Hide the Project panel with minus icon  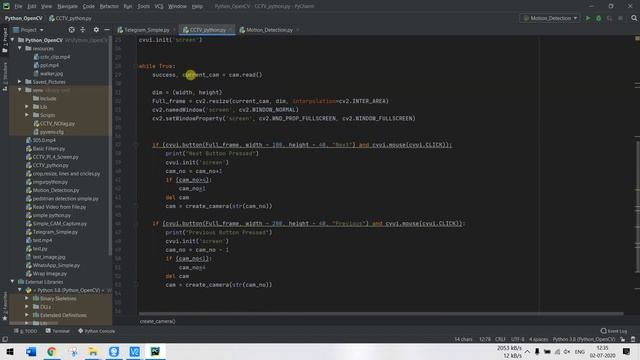pyautogui.click(x=107, y=30)
